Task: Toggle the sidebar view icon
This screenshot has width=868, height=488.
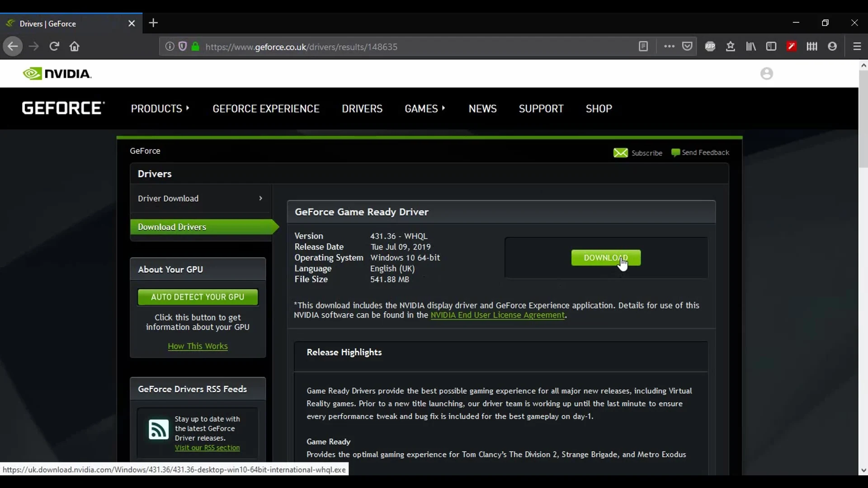Action: (771, 47)
